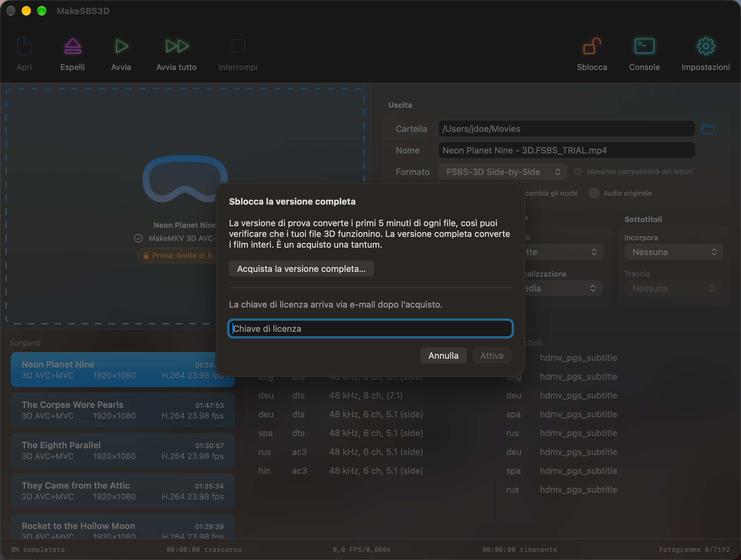Browse the output folder with the Cartella folder icon

coord(708,129)
